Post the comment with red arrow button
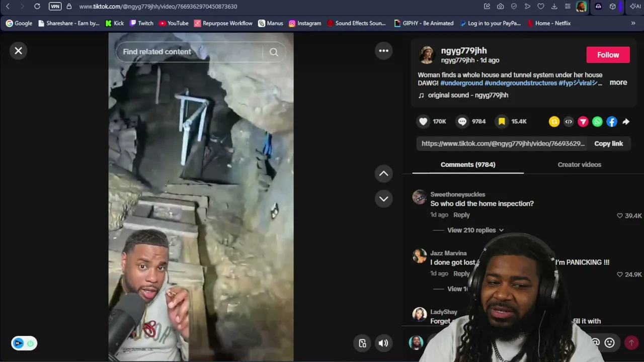Screen dimensions: 644x362 click(631, 343)
